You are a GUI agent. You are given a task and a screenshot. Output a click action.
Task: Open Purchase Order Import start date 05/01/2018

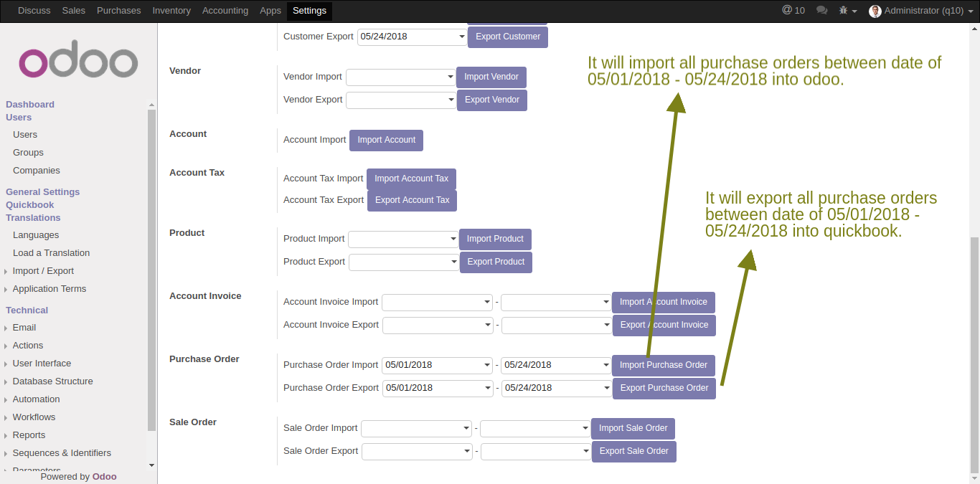click(437, 365)
